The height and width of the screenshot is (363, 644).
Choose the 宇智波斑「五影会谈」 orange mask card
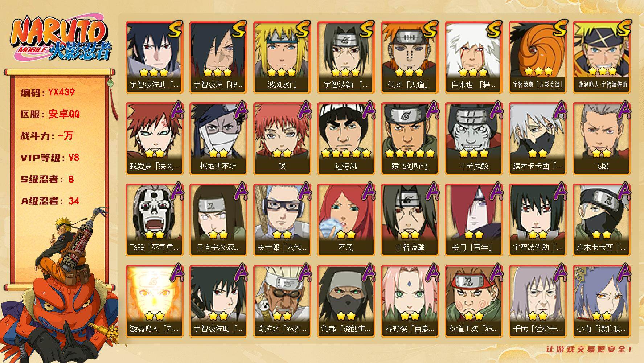pos(537,57)
